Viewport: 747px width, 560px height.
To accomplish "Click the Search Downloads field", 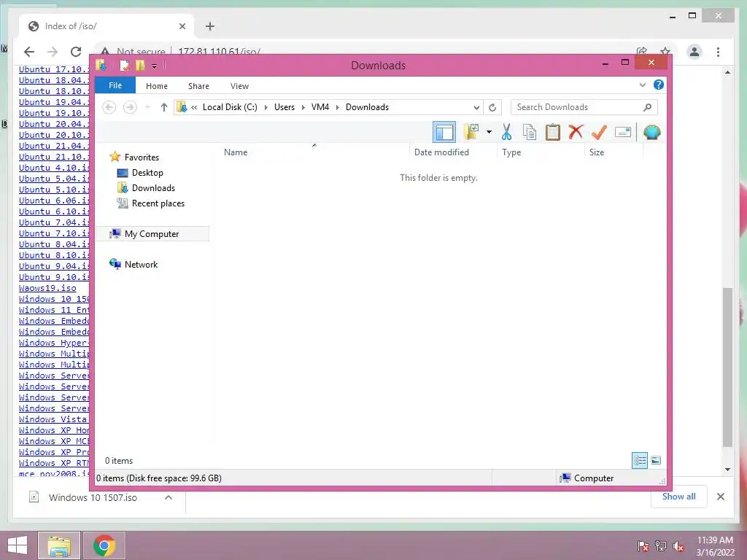I will click(584, 107).
